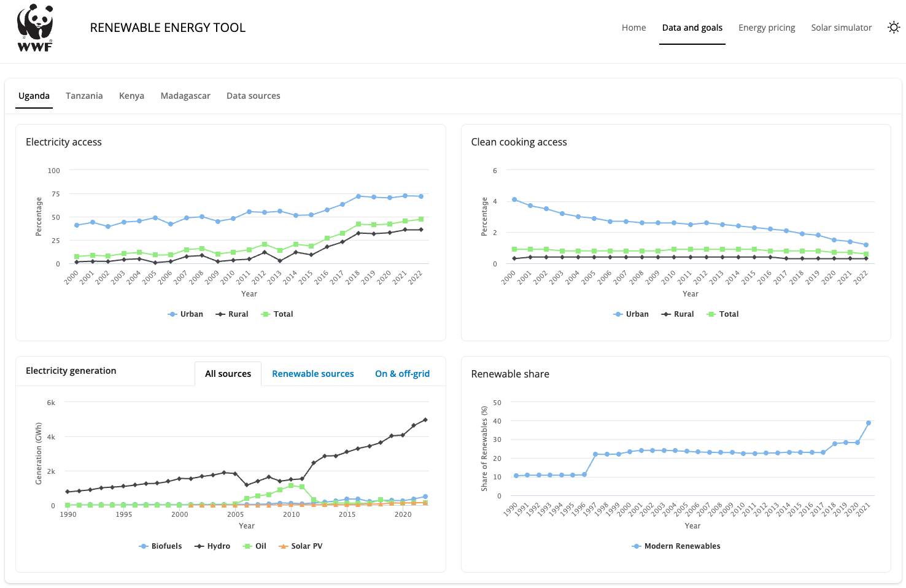Toggle the light/dark theme sun icon
Image resolution: width=906 pixels, height=588 pixels.
point(894,28)
